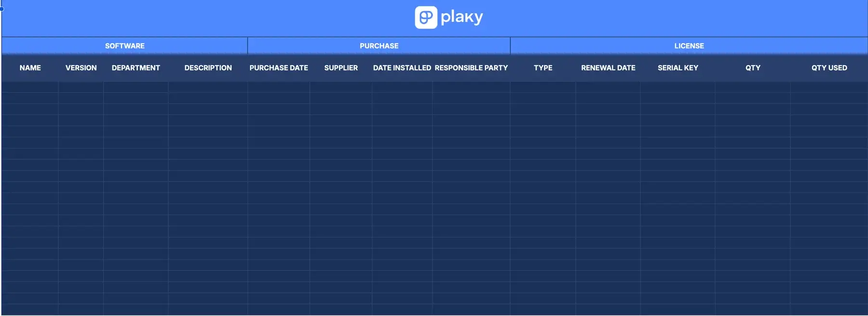Click the NAME column header
868x316 pixels.
(30, 68)
